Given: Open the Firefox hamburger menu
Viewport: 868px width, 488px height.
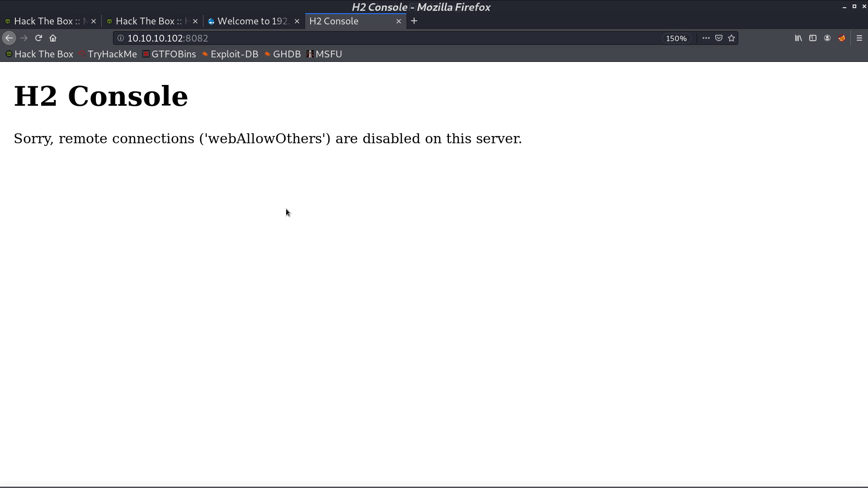Looking at the screenshot, I should [859, 38].
